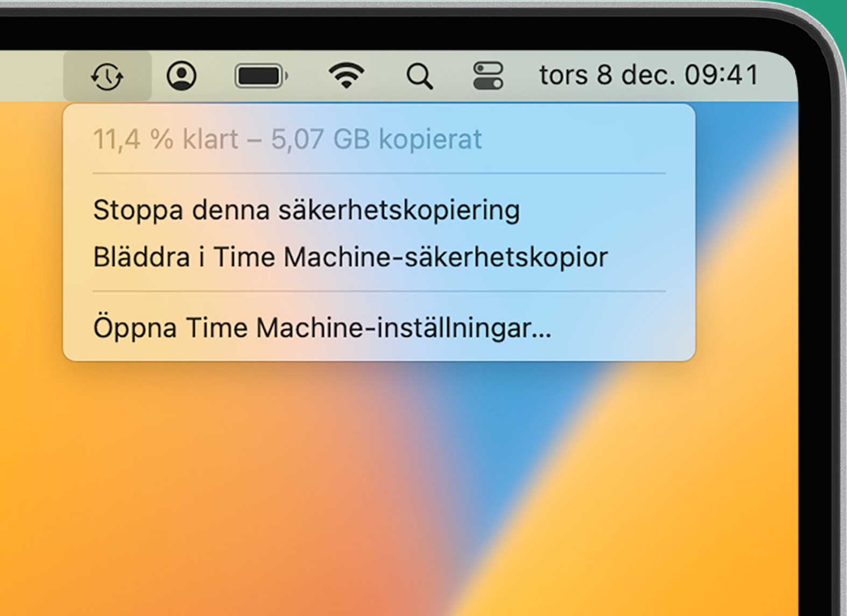Open the Wi-Fi menu icon
This screenshot has width=847, height=616.
[x=346, y=75]
